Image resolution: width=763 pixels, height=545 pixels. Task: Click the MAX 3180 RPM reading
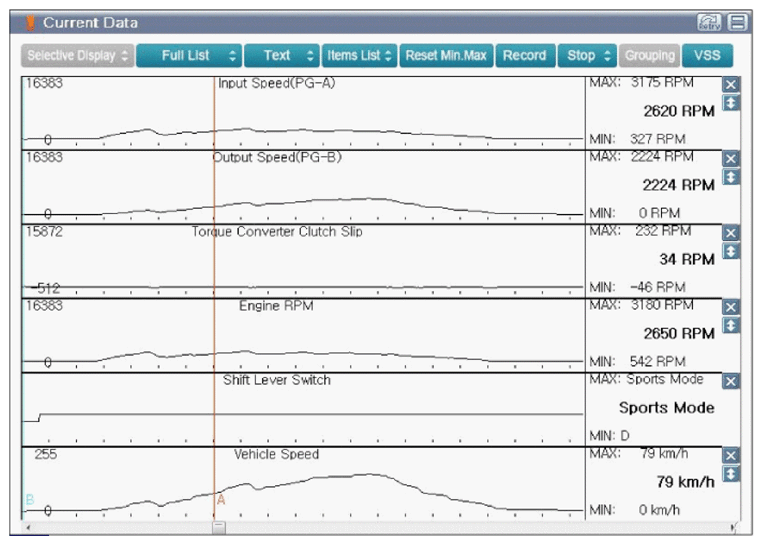(x=641, y=305)
